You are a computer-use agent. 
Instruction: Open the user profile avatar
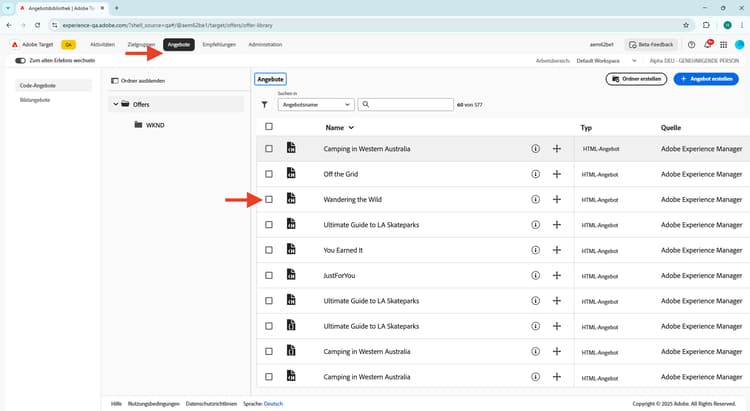pyautogui.click(x=739, y=44)
